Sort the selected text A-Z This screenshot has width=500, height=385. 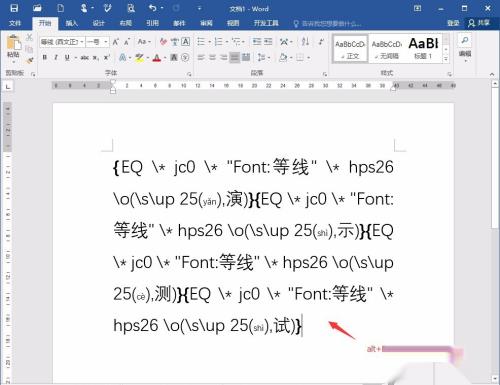[305, 42]
